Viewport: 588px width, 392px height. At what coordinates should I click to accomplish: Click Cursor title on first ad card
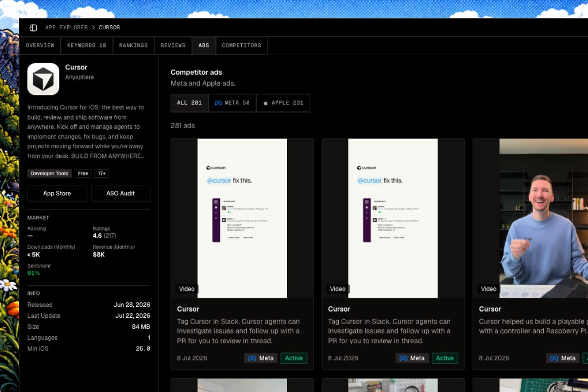point(188,309)
